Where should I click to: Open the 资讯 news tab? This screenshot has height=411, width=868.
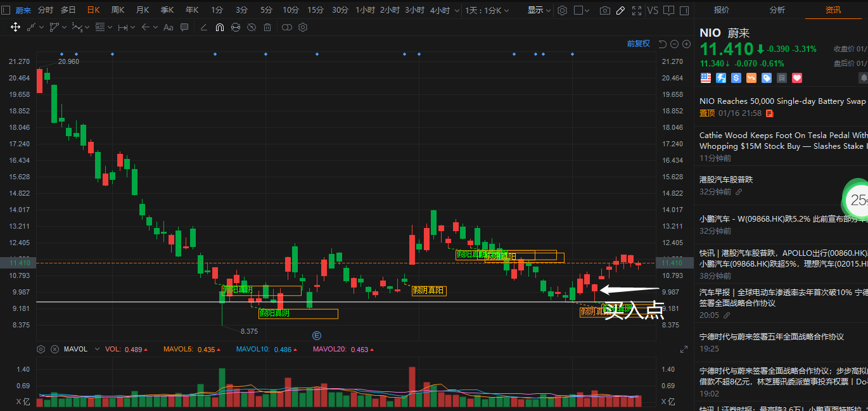[834, 9]
